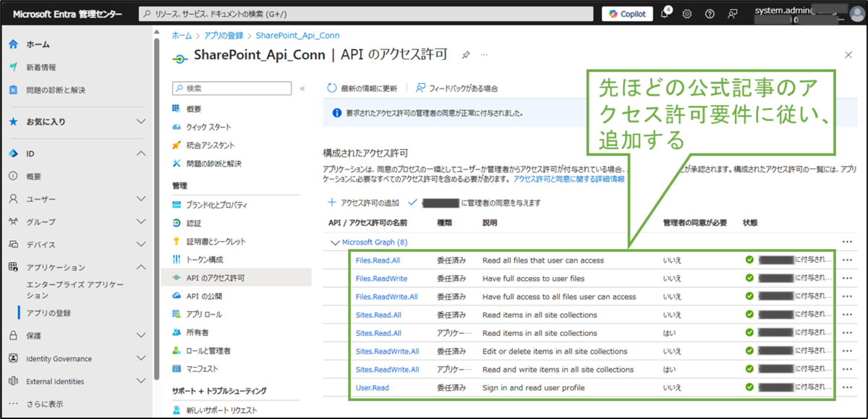The image size is (868, 419).
Task: Collapse the ID section
Action: click(141, 153)
